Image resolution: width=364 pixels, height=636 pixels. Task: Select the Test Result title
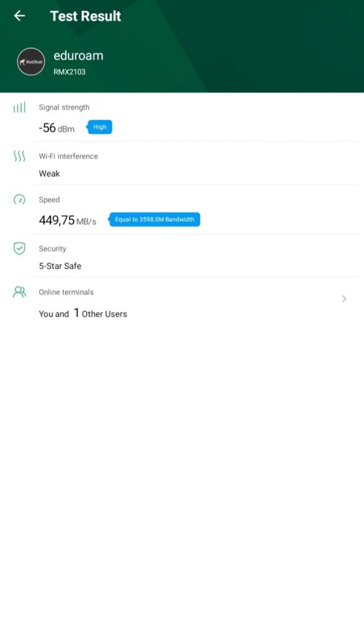point(86,16)
